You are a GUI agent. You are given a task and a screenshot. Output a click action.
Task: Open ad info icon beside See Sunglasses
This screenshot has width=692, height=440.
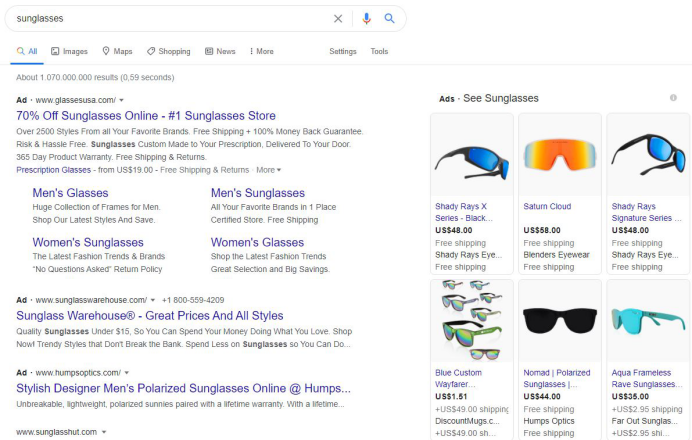673,98
